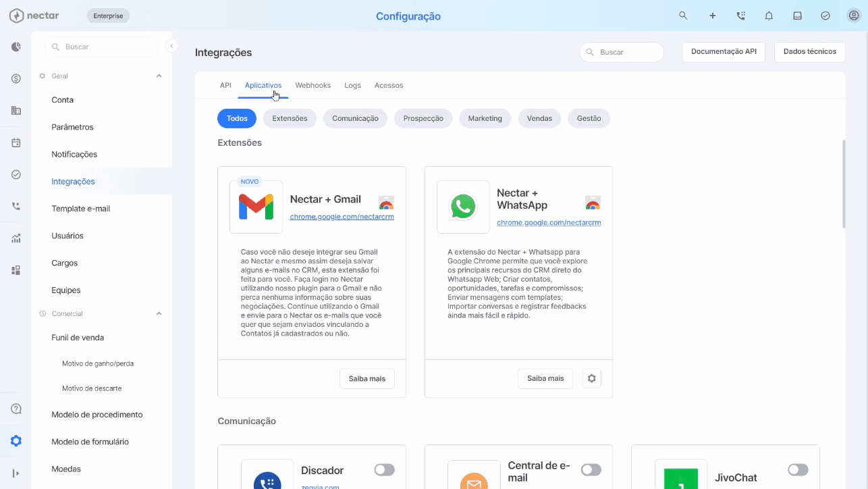Click the plus add icon in top bar

pyautogui.click(x=712, y=16)
